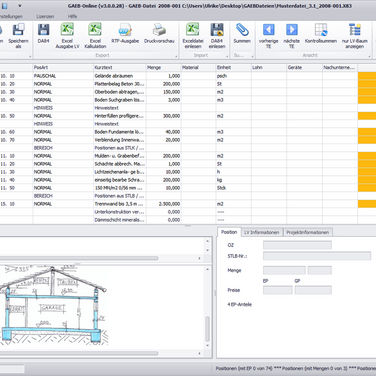Click the orange cell in Trennwand row
Image resolution: width=376 pixels, height=376 pixels.
[x=367, y=204]
